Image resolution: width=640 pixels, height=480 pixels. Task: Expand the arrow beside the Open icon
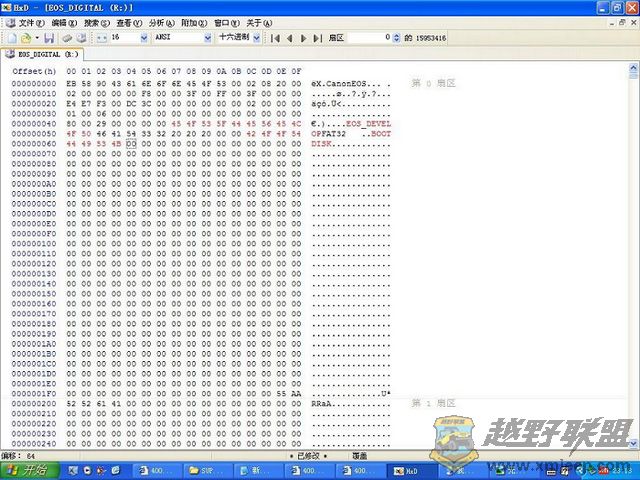pyautogui.click(x=36, y=37)
